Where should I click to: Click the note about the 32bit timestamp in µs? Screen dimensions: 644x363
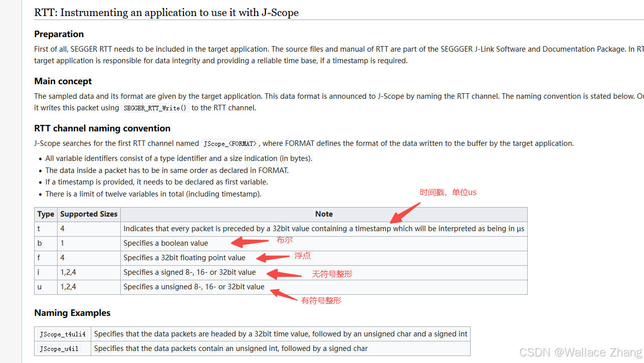(x=324, y=229)
